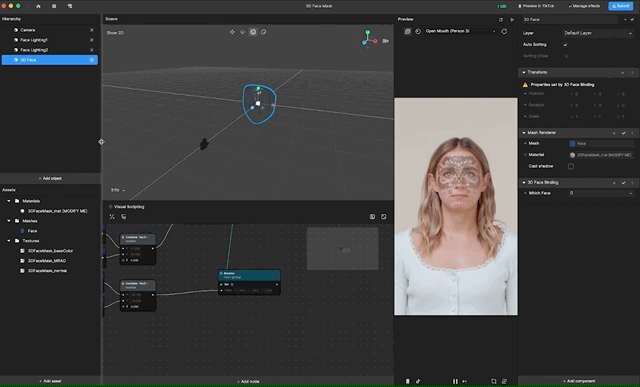Select 3DFaceMask_mat material asset
This screenshot has height=387, width=640.
pyautogui.click(x=58, y=211)
